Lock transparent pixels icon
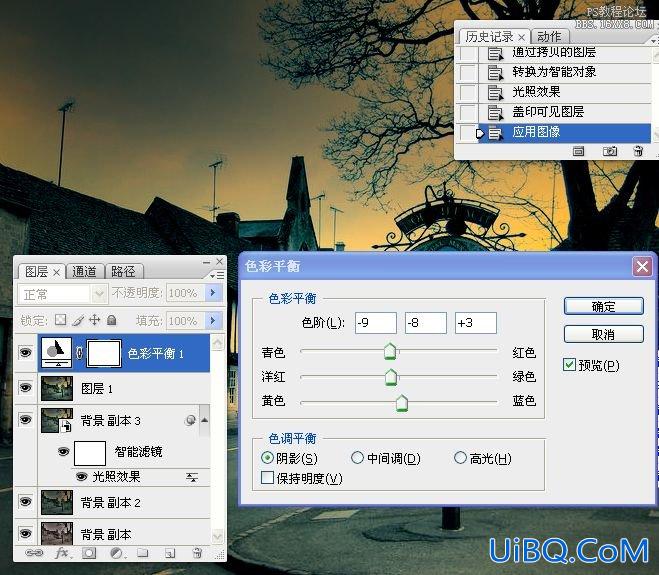Image resolution: width=659 pixels, height=575 pixels. (61, 320)
